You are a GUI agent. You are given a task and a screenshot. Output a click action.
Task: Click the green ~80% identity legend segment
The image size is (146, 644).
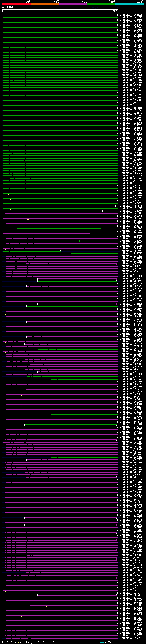[101, 4]
